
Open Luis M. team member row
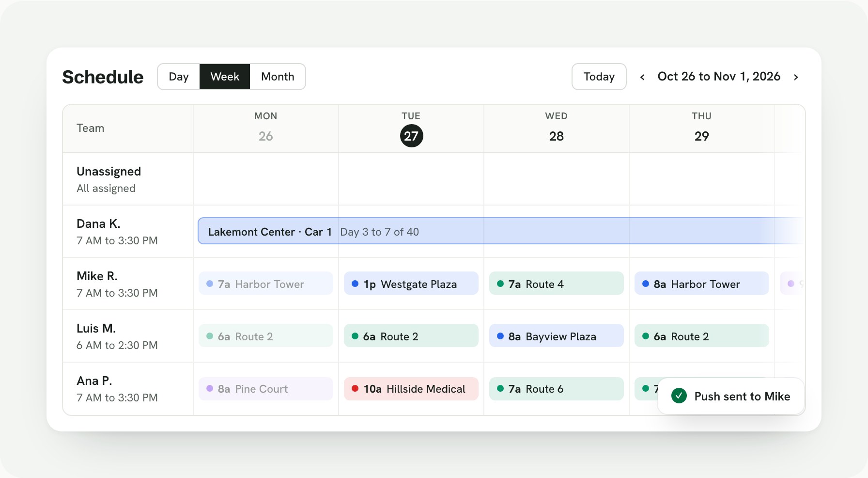[x=128, y=336]
